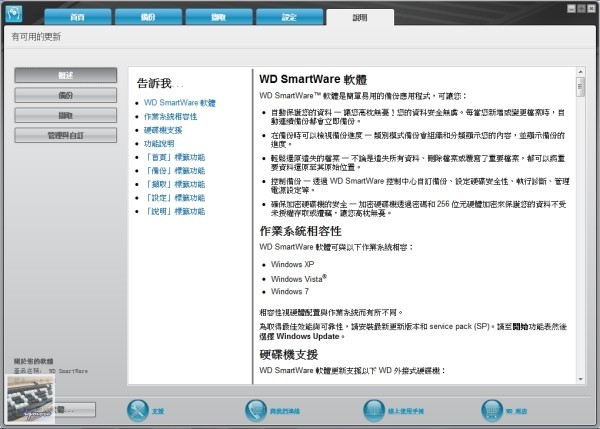Click the 與我們連絡 text link
Screen dimensions: 600x429
pos(285,411)
